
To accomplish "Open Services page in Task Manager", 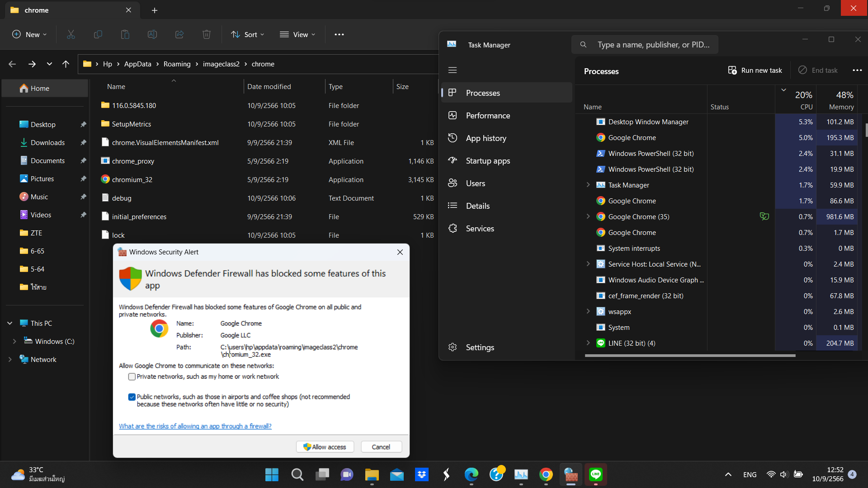I will [x=507, y=229].
